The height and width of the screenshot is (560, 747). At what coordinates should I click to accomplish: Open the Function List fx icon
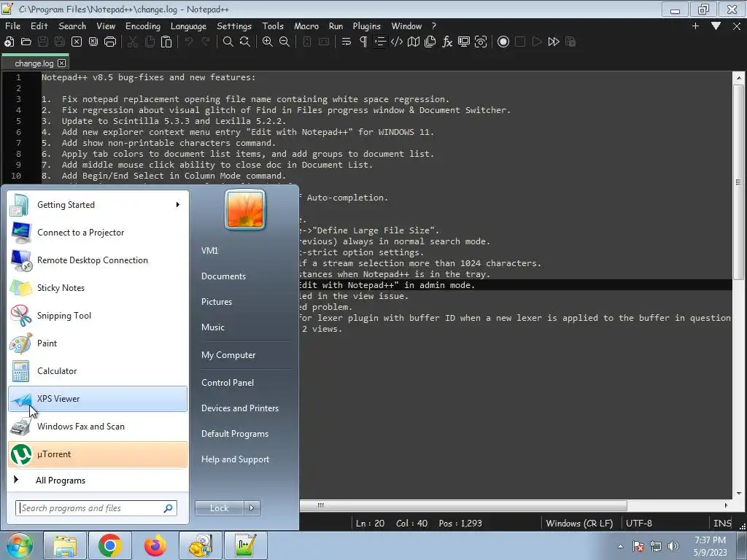click(x=447, y=42)
